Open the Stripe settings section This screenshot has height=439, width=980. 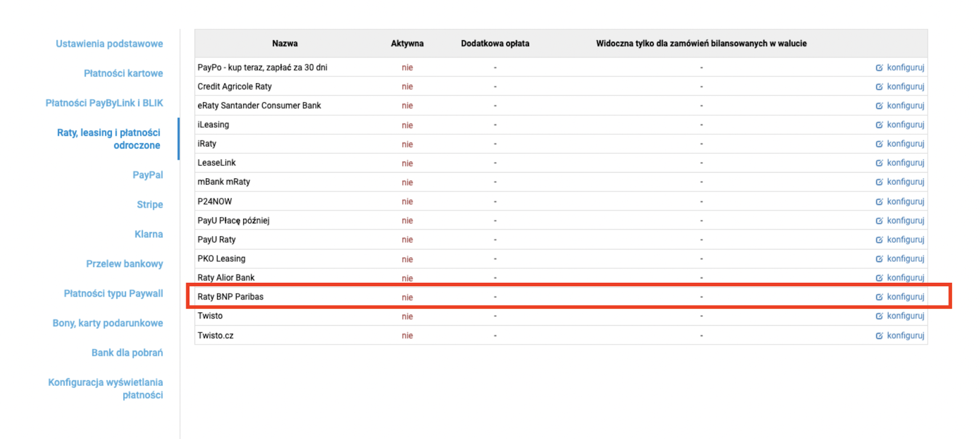click(x=150, y=205)
